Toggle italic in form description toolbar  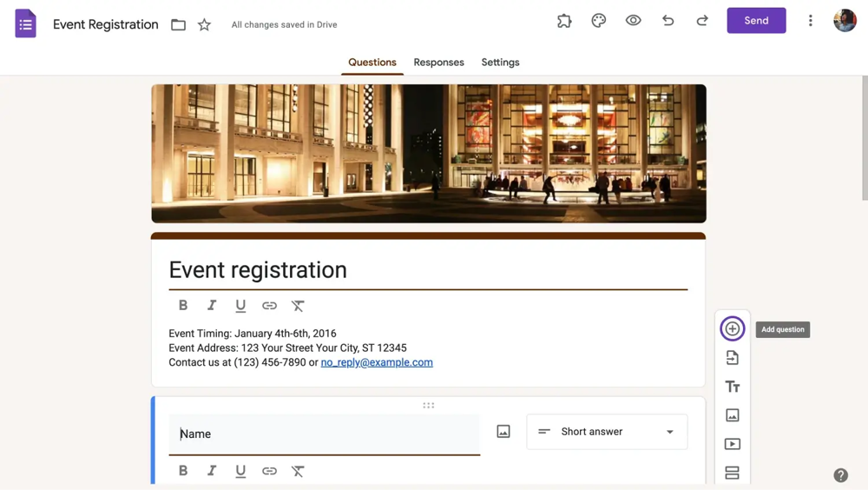point(212,306)
